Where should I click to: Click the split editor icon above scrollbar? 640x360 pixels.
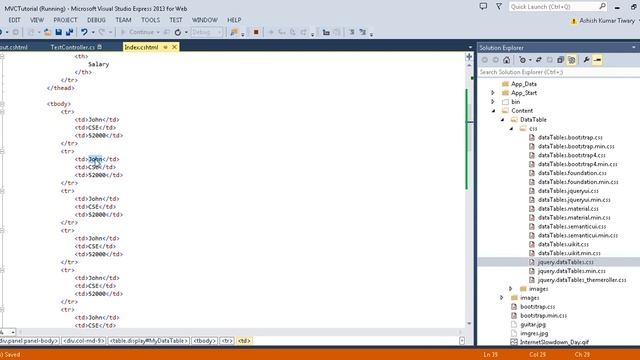tap(469, 57)
